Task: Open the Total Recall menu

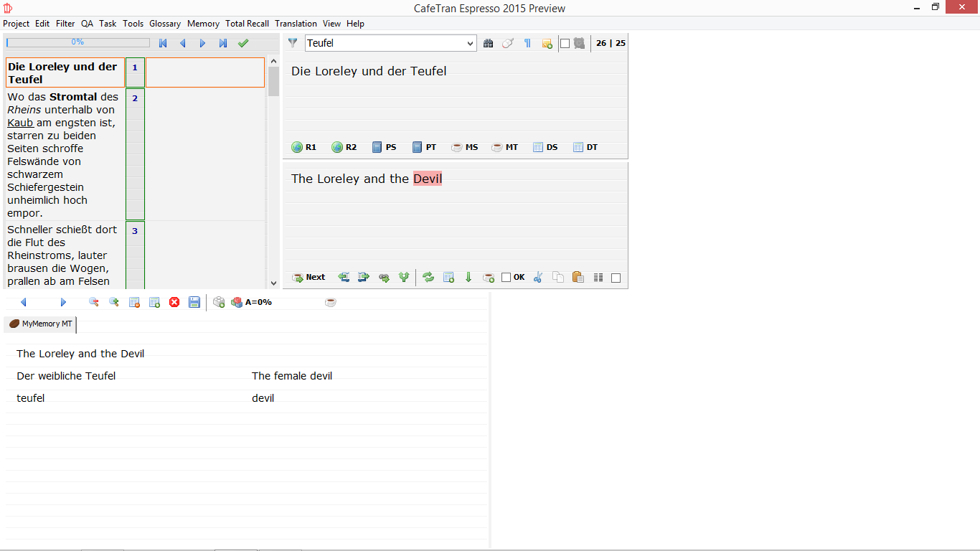Action: [247, 24]
